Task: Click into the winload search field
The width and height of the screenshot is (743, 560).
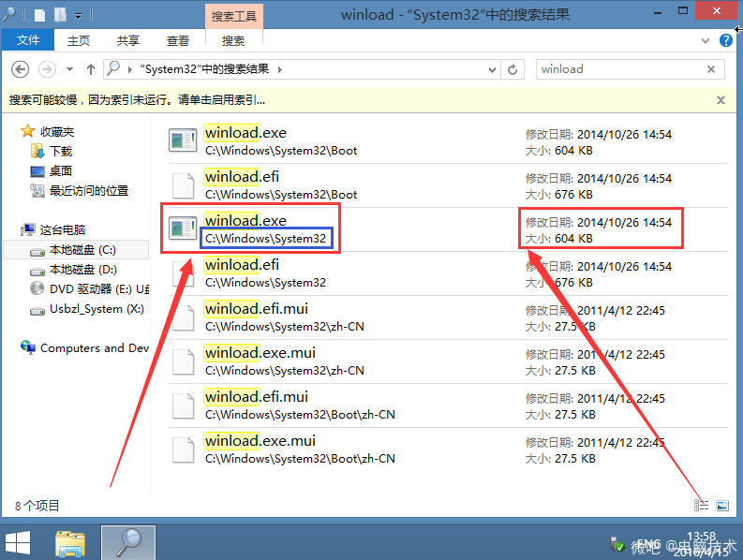Action: click(x=621, y=69)
